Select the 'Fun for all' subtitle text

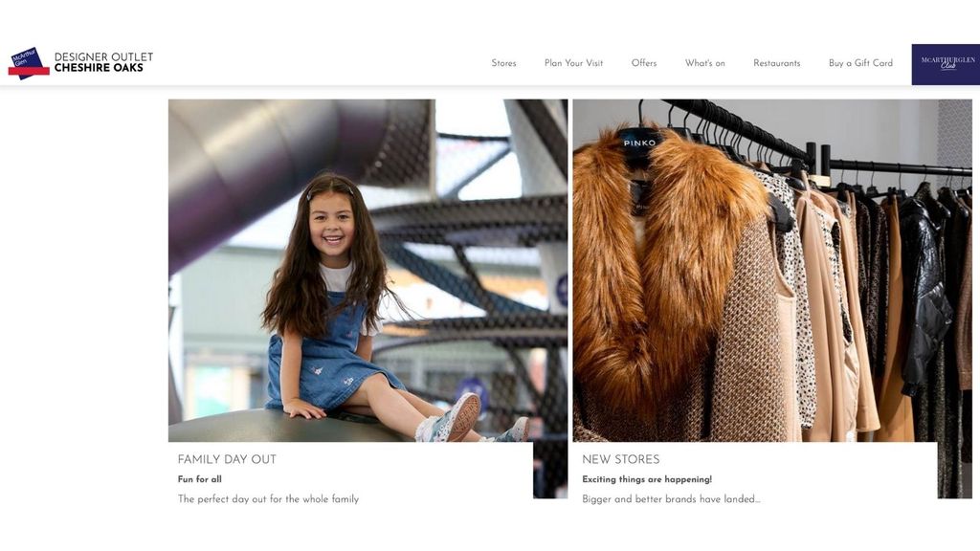click(x=196, y=479)
